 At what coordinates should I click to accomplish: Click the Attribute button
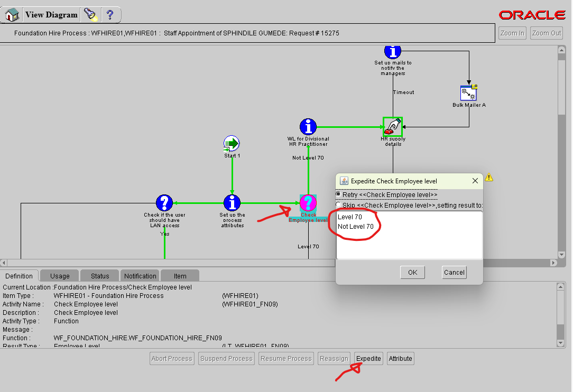tap(401, 358)
